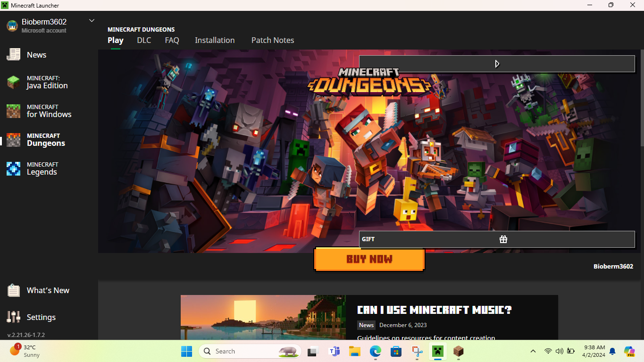Click the play-arrow bar above the Dungeons logo
The image size is (644, 362).
tap(497, 64)
